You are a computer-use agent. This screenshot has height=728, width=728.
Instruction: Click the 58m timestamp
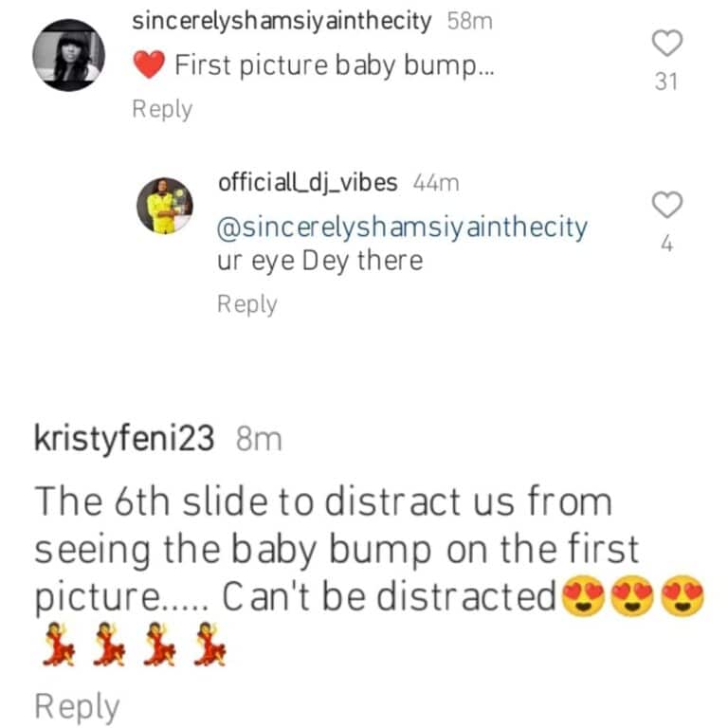click(x=469, y=21)
